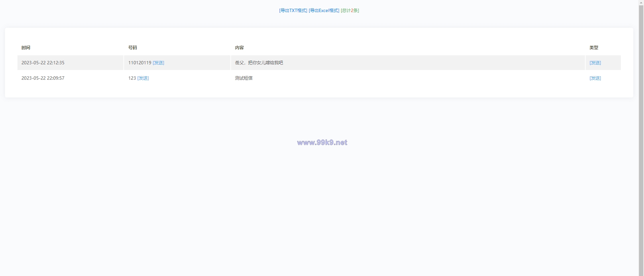Select the timestamp 2023-05-22 22:12:35
This screenshot has height=276, width=644.
click(x=43, y=63)
